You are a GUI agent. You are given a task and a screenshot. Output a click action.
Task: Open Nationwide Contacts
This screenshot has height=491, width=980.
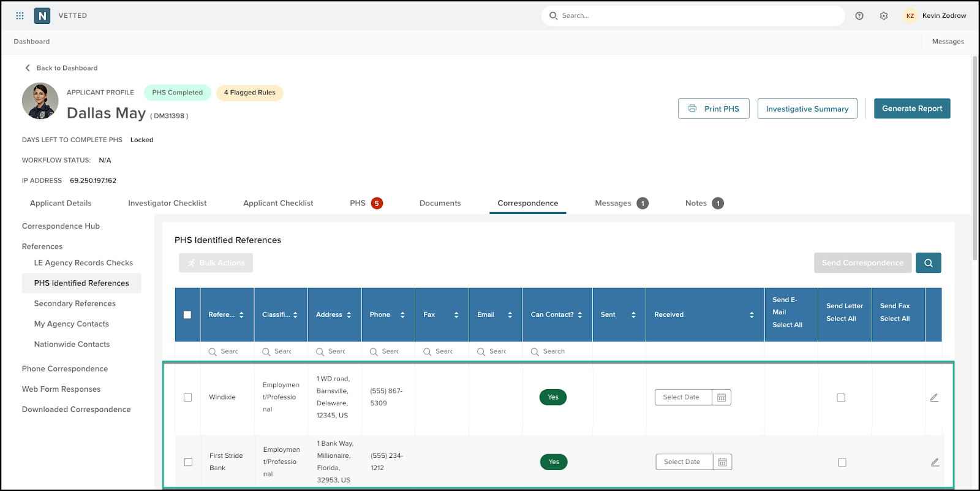pyautogui.click(x=72, y=344)
